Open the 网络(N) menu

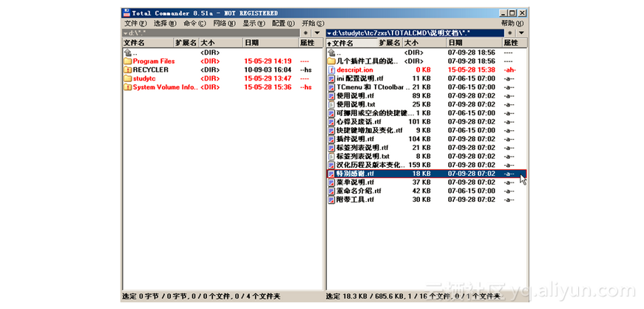(224, 24)
